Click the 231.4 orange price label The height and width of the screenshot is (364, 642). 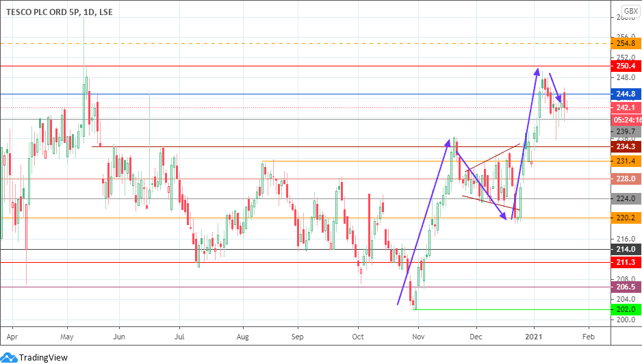click(x=626, y=161)
